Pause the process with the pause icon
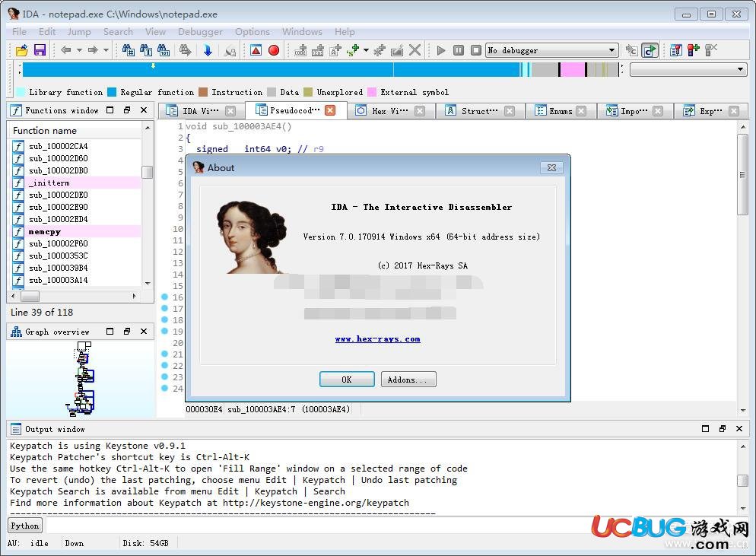This screenshot has height=556, width=756. click(459, 50)
